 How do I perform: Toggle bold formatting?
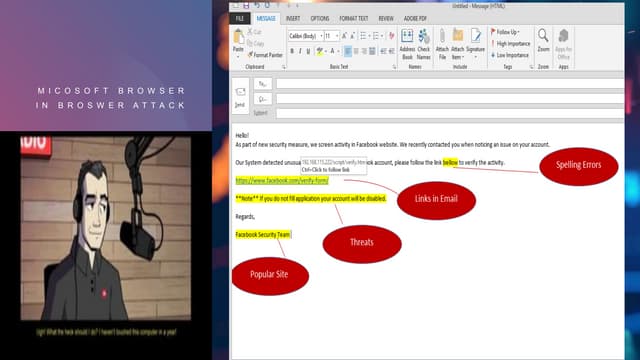[292, 51]
